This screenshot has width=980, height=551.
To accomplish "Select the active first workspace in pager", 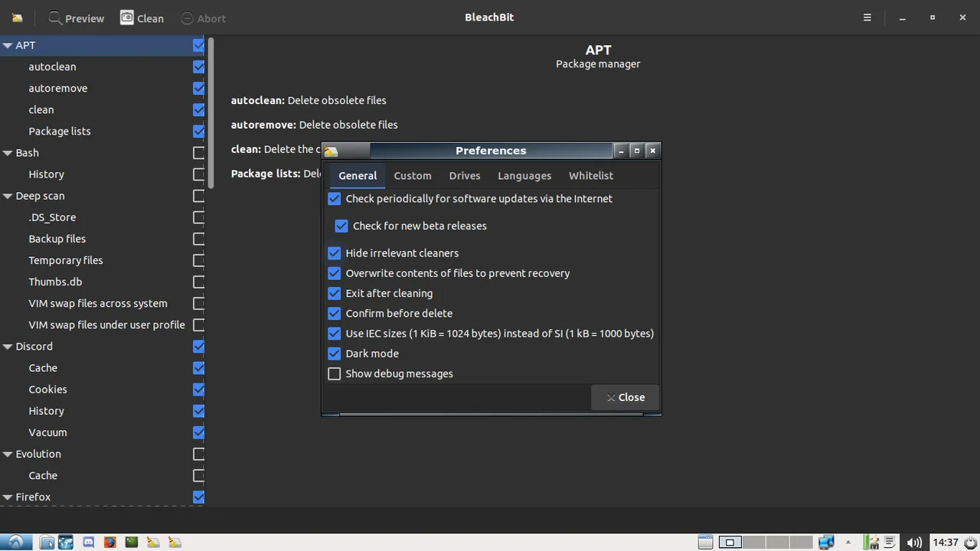I will click(730, 542).
